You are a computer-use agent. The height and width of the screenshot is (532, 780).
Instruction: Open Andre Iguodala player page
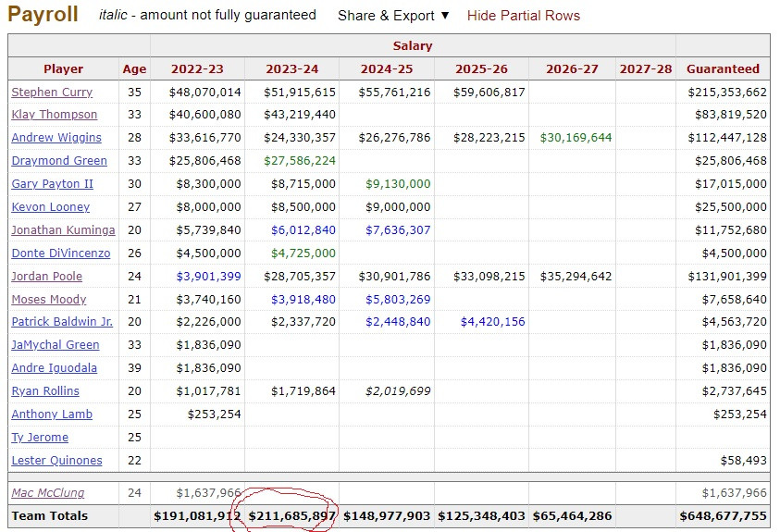tap(55, 368)
